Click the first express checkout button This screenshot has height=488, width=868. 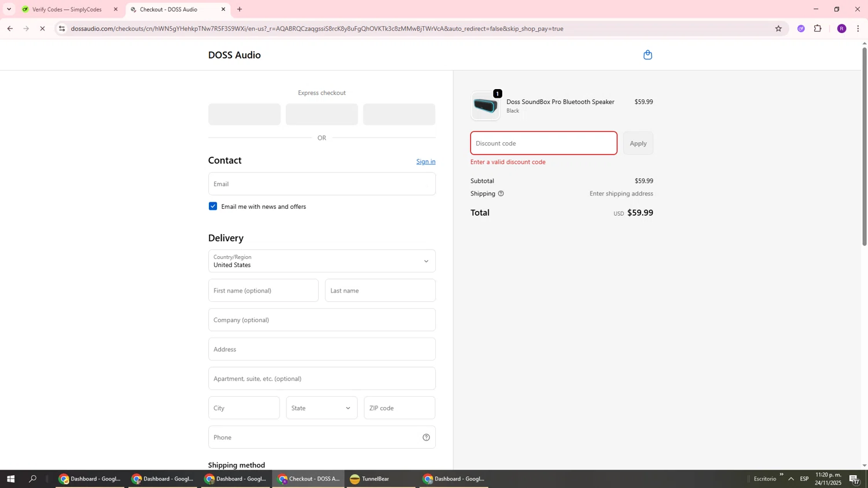pos(244,114)
